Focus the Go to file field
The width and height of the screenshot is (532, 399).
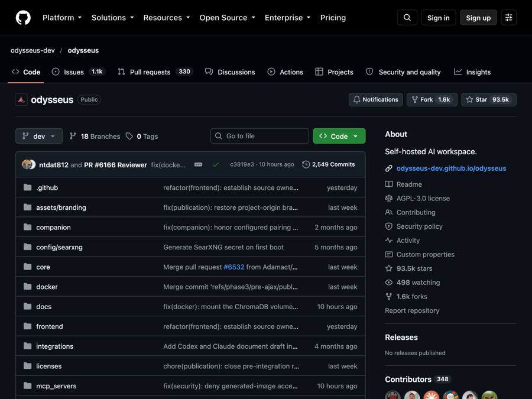259,136
